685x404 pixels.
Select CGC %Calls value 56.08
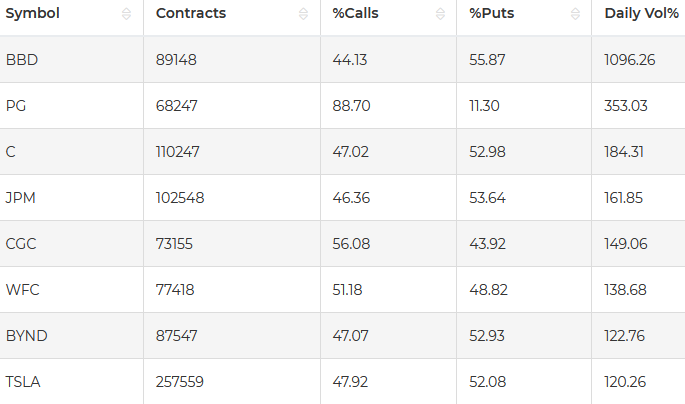tap(351, 244)
